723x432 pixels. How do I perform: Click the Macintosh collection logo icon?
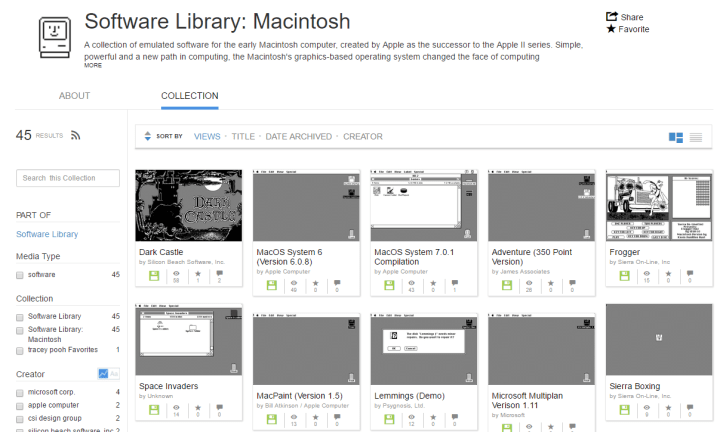(47, 40)
